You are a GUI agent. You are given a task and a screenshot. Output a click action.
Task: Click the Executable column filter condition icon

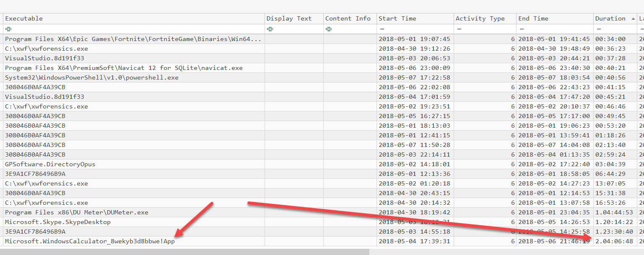pos(9,29)
